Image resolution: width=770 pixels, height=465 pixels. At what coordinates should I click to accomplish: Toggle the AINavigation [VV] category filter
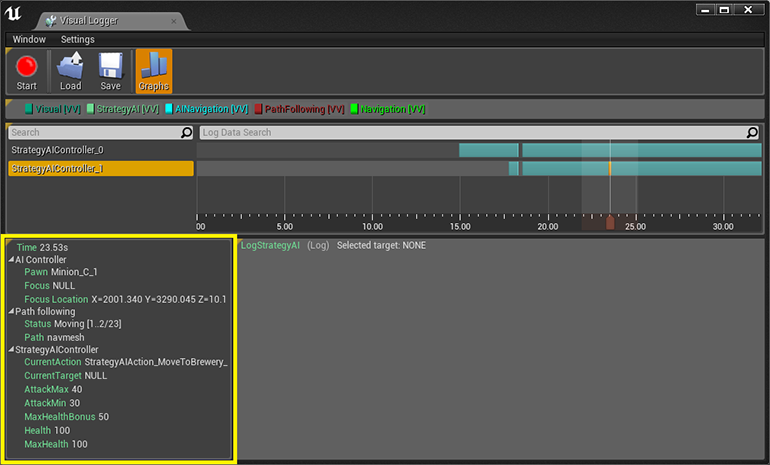tap(207, 109)
